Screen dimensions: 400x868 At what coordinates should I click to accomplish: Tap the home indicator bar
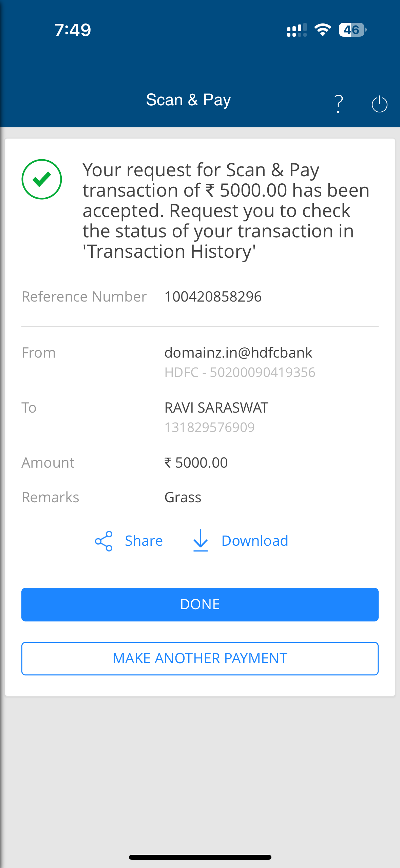pyautogui.click(x=200, y=857)
